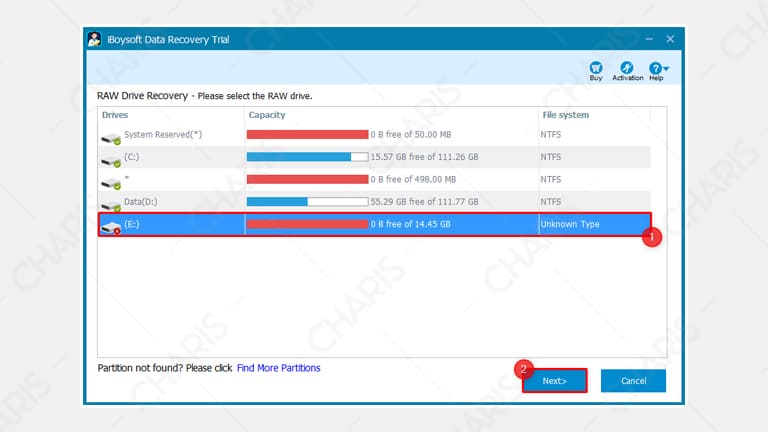Screen dimensions: 768x432
Task: Select the (C:) drive icon
Action: [x=111, y=161]
